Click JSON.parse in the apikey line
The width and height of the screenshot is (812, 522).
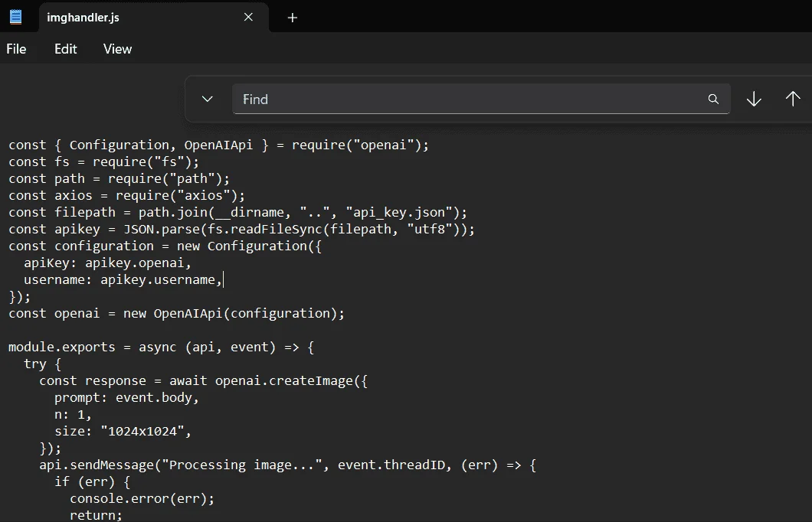coord(161,229)
